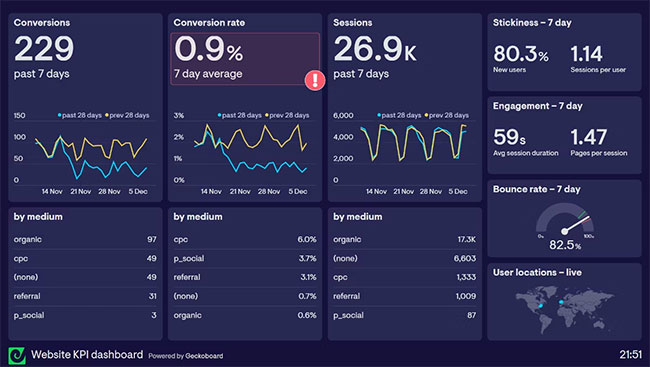650x367 pixels.
Task: Click organic row showing 0.6%
Action: point(245,315)
